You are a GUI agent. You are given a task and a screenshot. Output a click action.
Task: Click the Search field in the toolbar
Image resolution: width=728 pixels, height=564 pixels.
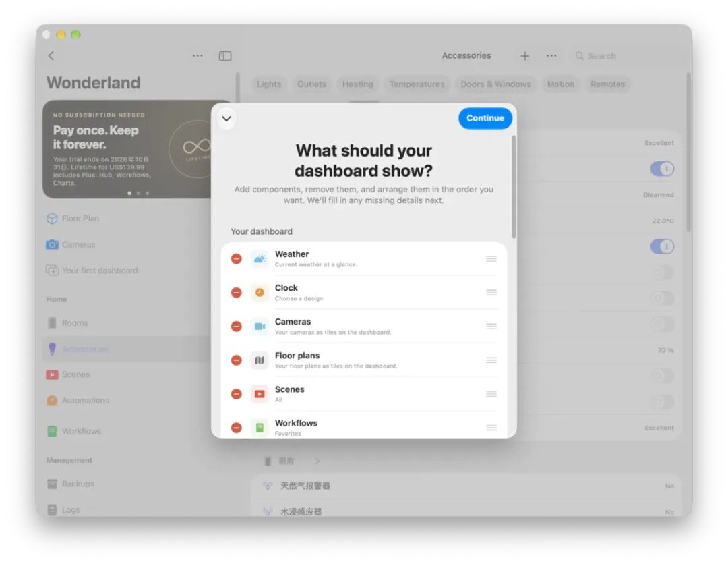click(627, 56)
